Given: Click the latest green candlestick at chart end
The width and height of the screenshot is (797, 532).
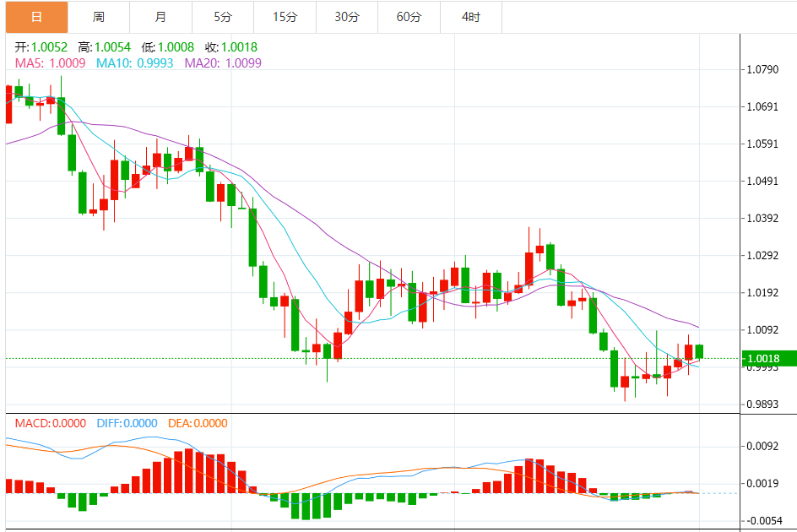Looking at the screenshot, I should (x=699, y=352).
